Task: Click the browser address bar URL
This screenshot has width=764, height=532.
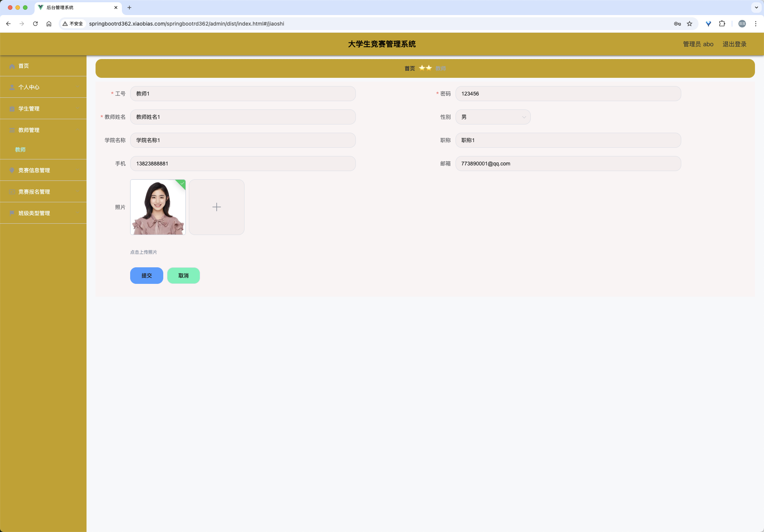Action: [187, 24]
